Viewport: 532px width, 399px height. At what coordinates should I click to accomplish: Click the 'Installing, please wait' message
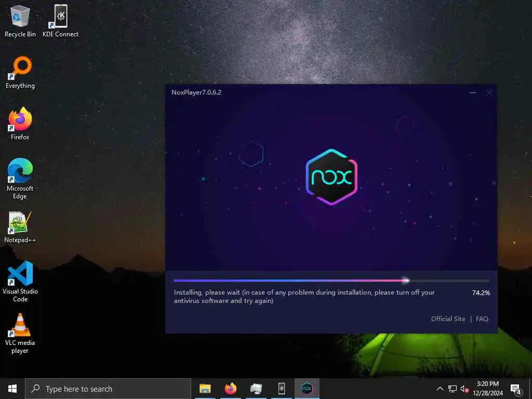pyautogui.click(x=304, y=296)
